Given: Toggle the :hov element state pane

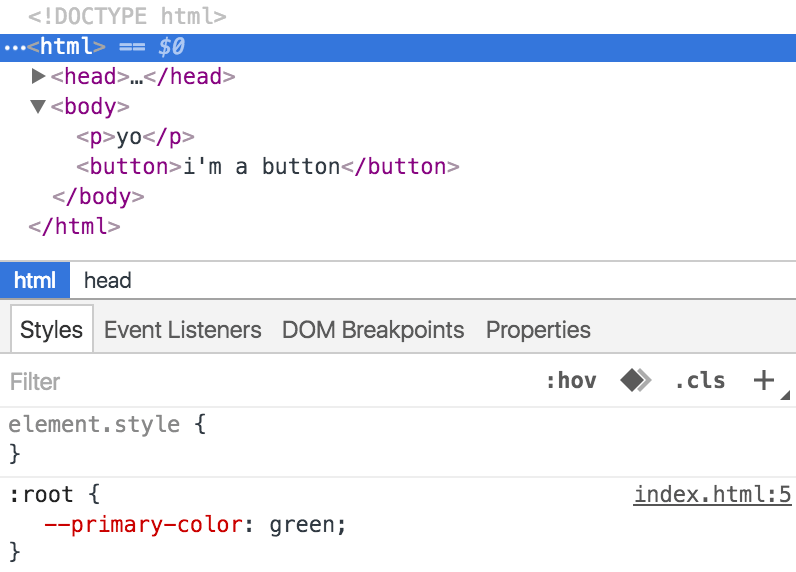Looking at the screenshot, I should 571,380.
